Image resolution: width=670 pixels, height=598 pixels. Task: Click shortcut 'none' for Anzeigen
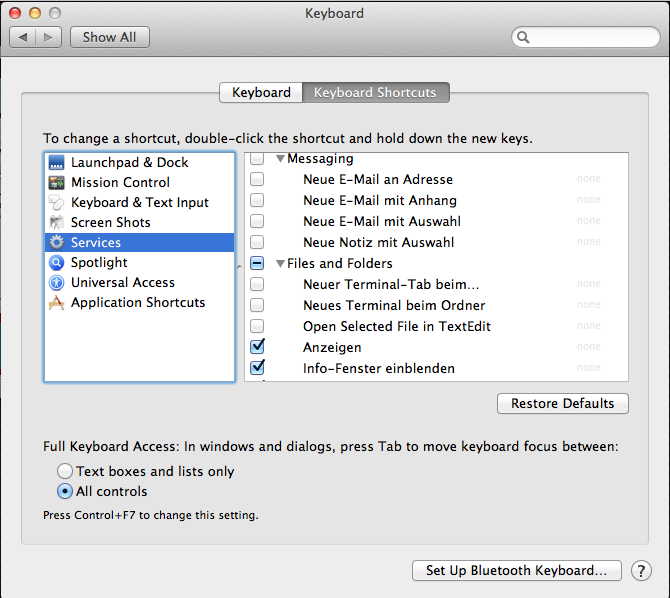click(588, 347)
